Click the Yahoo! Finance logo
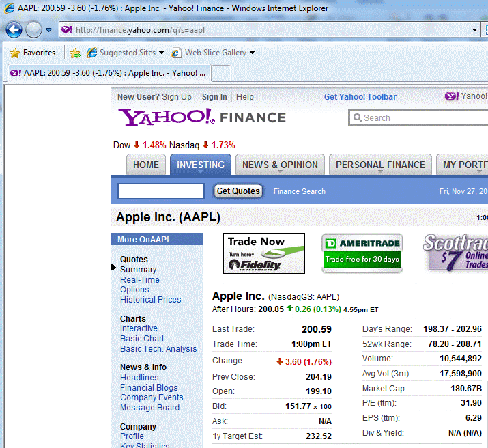This screenshot has width=488, height=448. (201, 117)
